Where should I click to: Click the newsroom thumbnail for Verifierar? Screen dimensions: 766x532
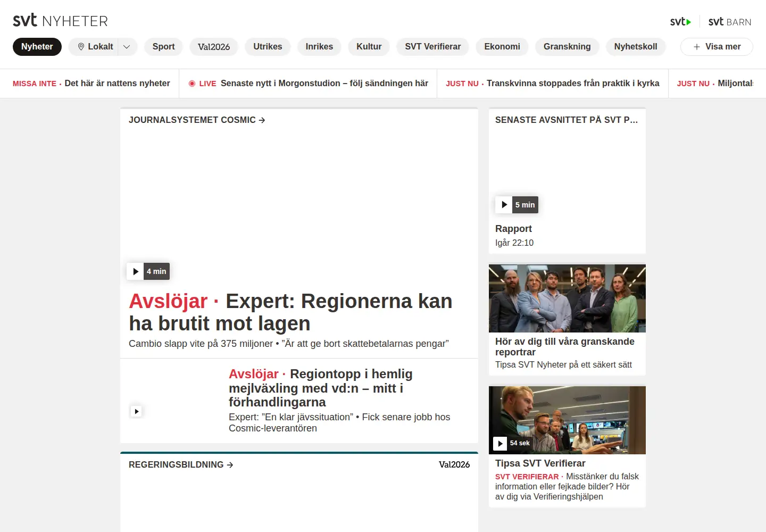point(567,420)
